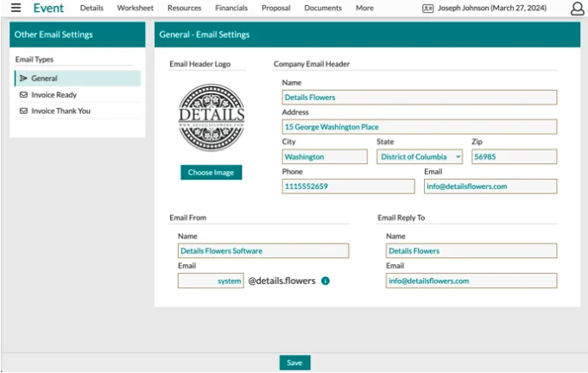This screenshot has height=373, width=588.
Task: Click the Save button
Action: (x=294, y=363)
